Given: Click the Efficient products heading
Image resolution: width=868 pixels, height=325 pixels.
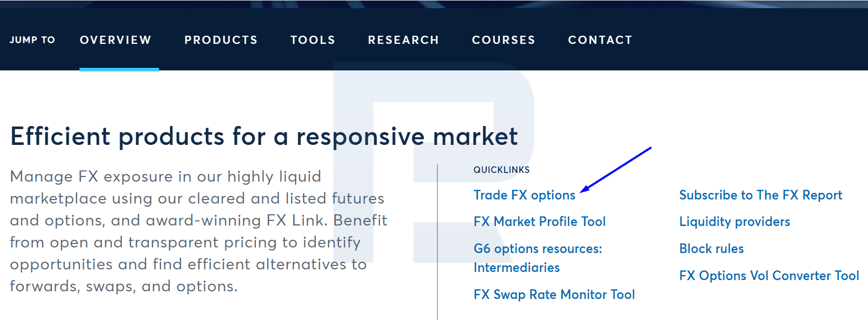Looking at the screenshot, I should (x=264, y=137).
